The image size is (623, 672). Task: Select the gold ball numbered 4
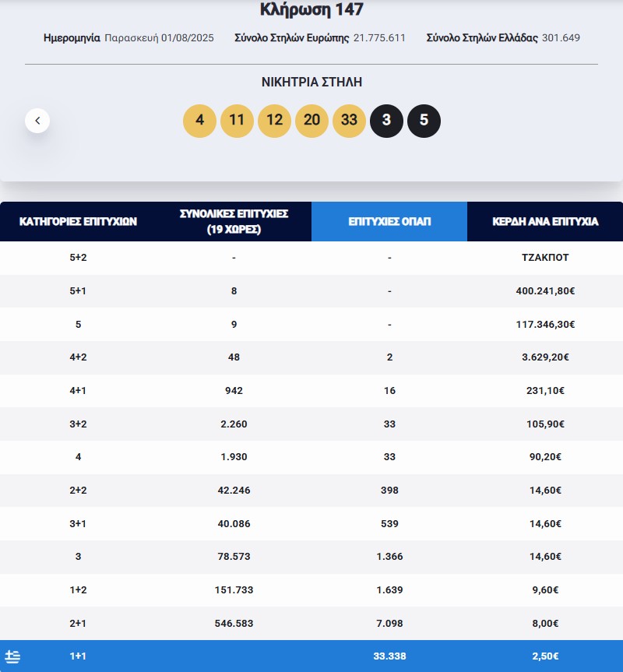click(x=199, y=121)
